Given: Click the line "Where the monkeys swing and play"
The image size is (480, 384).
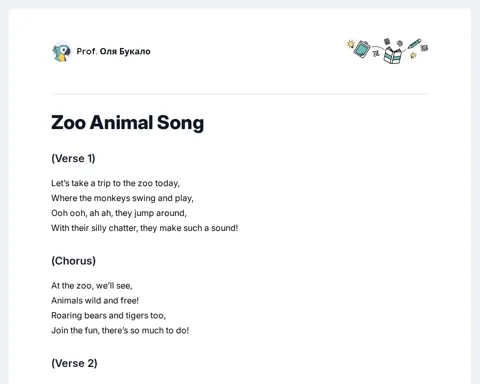Looking at the screenshot, I should click(122, 198).
